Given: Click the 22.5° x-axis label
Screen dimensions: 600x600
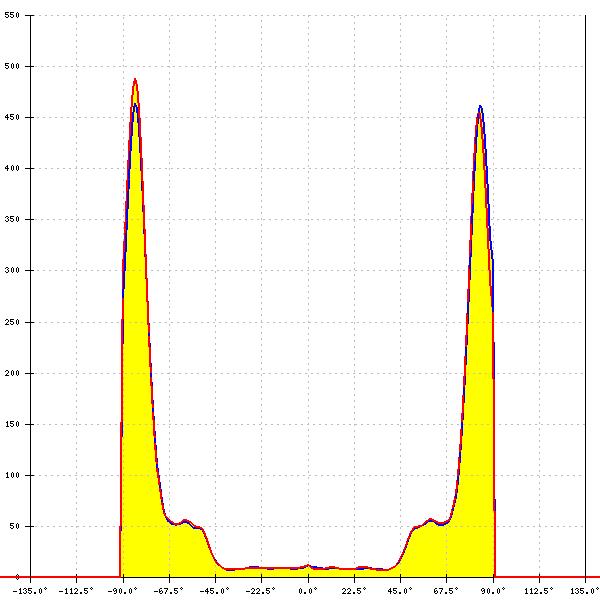Looking at the screenshot, I should tap(354, 591).
